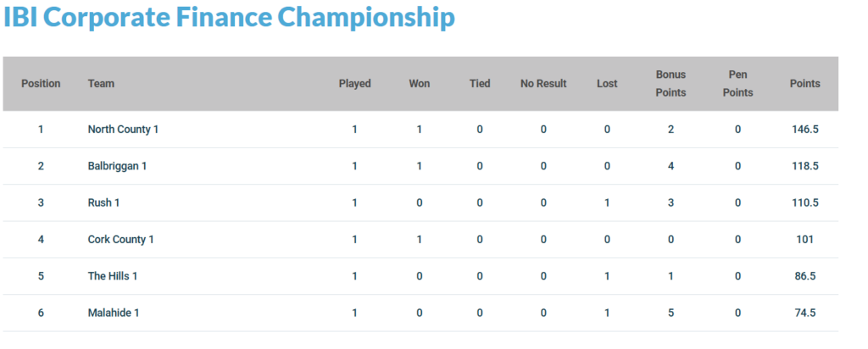Image resolution: width=868 pixels, height=349 pixels.
Task: Click the Position column header
Action: pos(41,84)
